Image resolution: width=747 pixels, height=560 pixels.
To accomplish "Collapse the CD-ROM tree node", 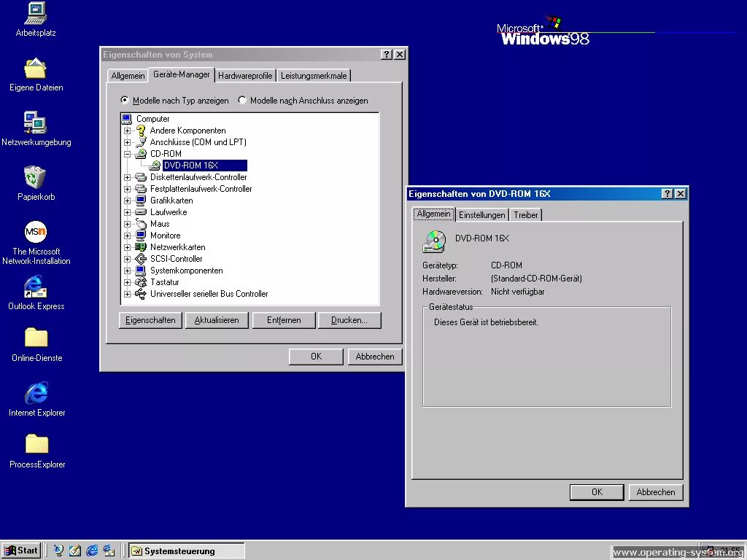I will 127,154.
